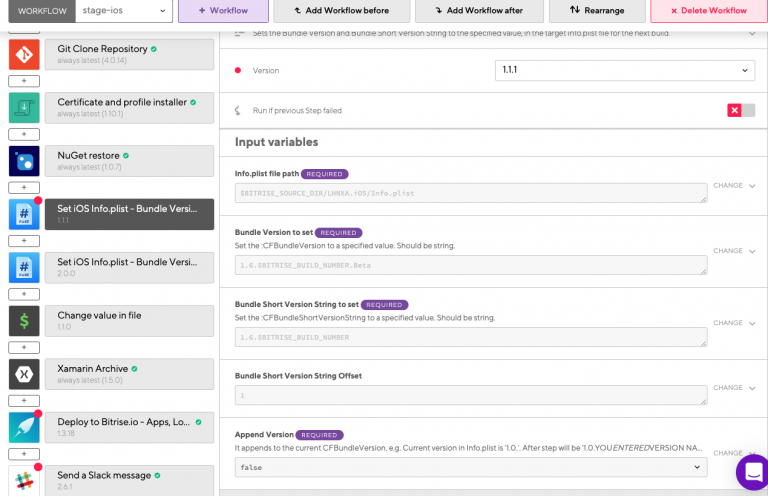Toggle Run if previous Step failed switch

coord(741,110)
